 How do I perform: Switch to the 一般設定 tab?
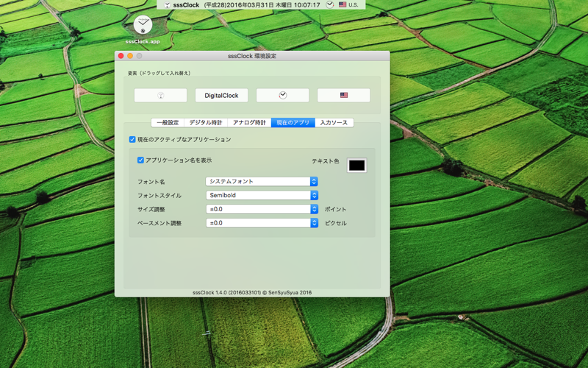168,123
